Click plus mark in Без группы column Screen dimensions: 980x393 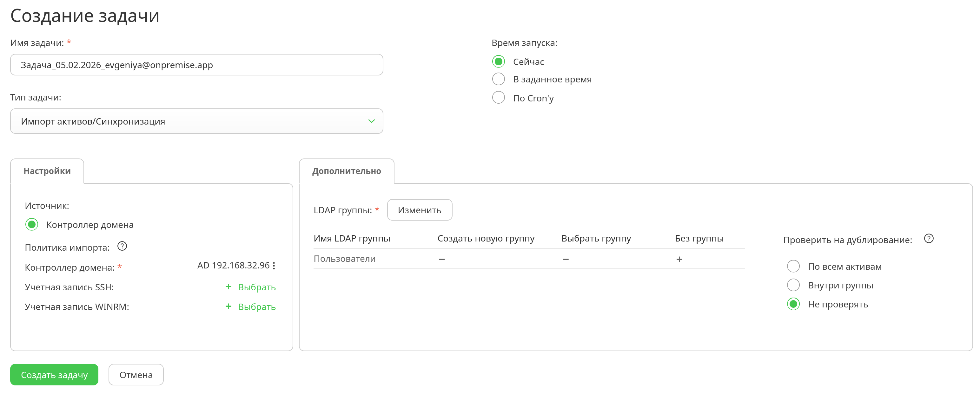point(679,260)
